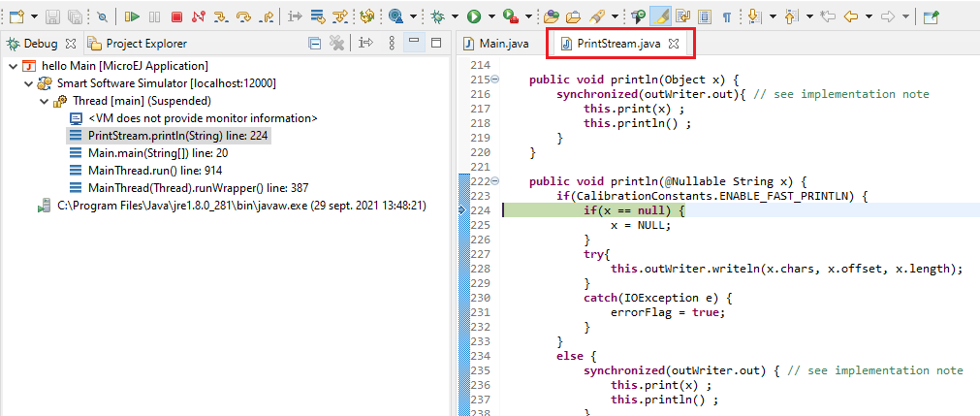
Task: Click the yellow Back navigation arrow
Action: 851,16
